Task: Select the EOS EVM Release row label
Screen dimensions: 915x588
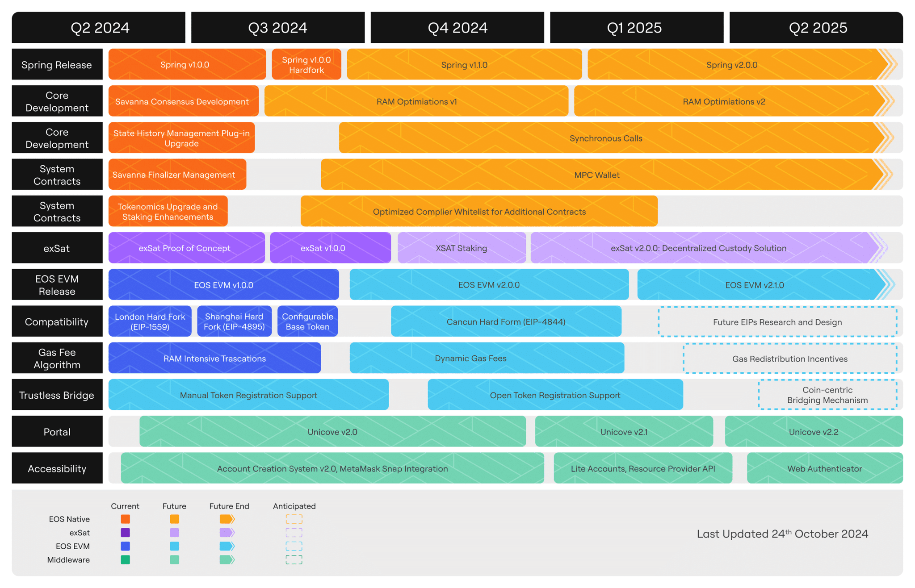Action: tap(57, 285)
